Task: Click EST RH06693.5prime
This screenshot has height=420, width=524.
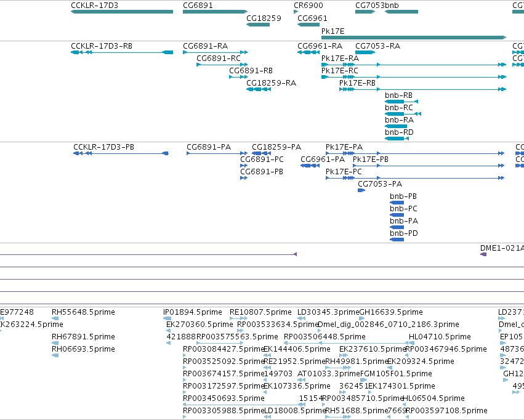Action: [83, 350]
